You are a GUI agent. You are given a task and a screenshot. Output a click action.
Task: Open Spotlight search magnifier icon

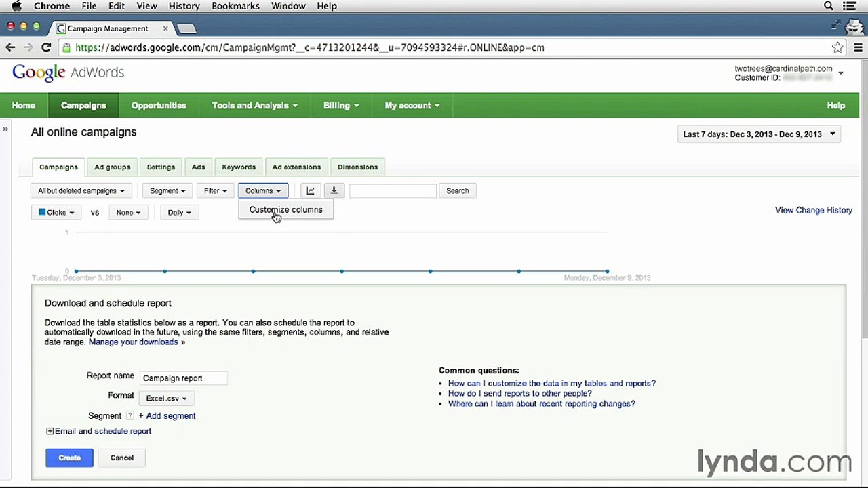tap(829, 6)
